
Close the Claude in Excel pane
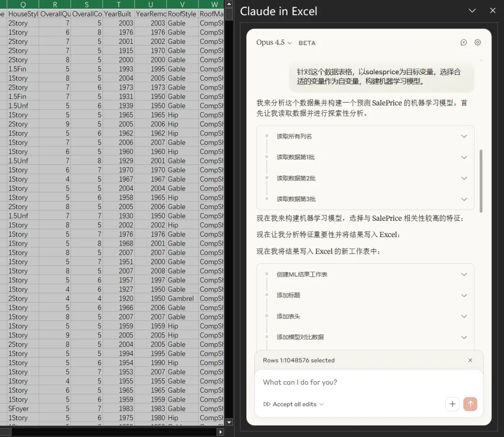tap(493, 11)
